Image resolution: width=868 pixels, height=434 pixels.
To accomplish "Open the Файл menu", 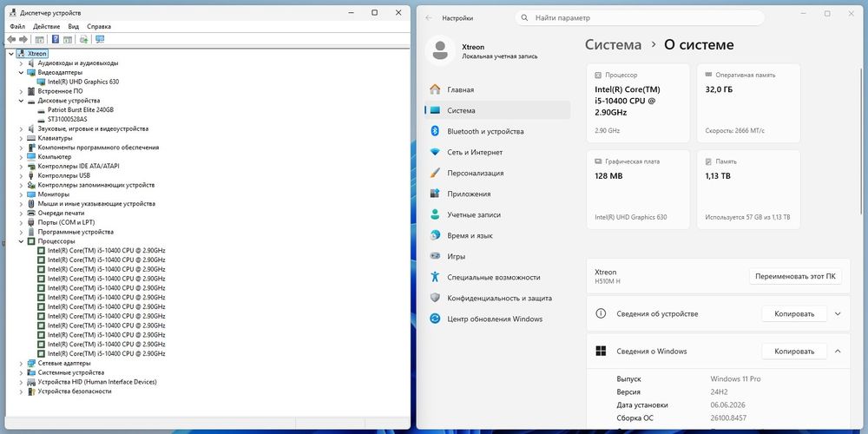I will point(17,26).
